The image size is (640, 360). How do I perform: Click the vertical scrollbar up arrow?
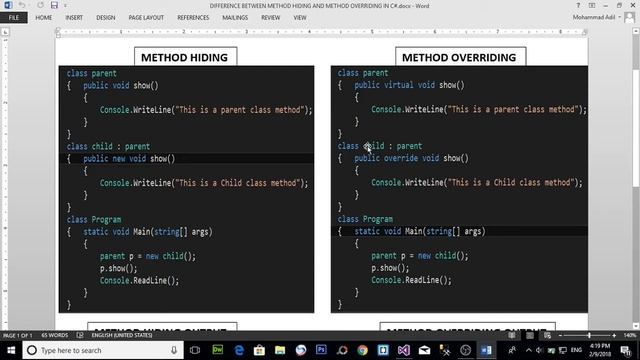[x=636, y=31]
